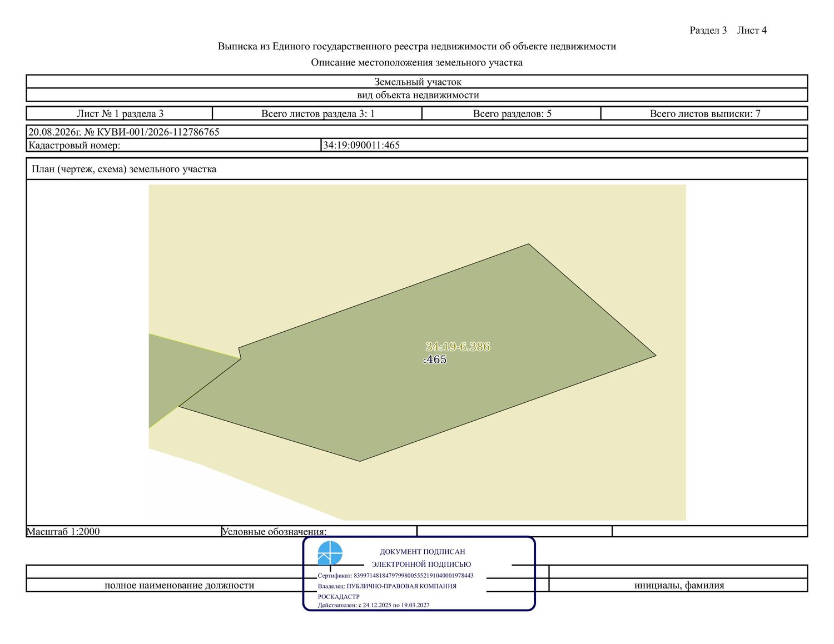Click the 'Земельный участок' cell
This screenshot has height=644, width=834.
click(417, 82)
